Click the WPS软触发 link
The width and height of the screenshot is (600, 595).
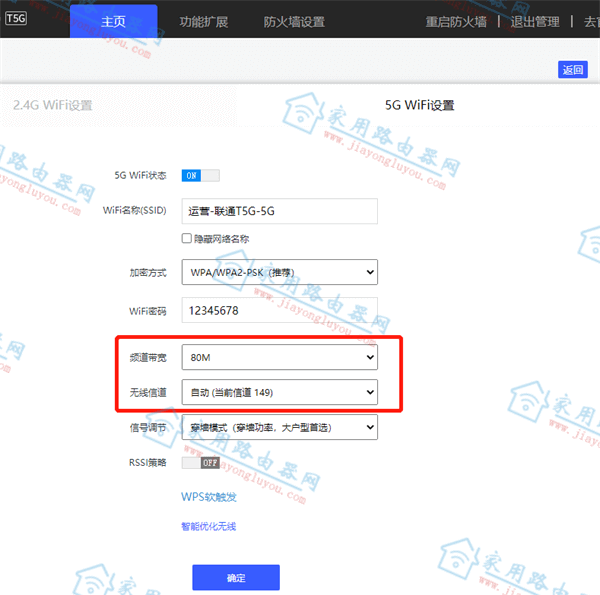pyautogui.click(x=208, y=497)
